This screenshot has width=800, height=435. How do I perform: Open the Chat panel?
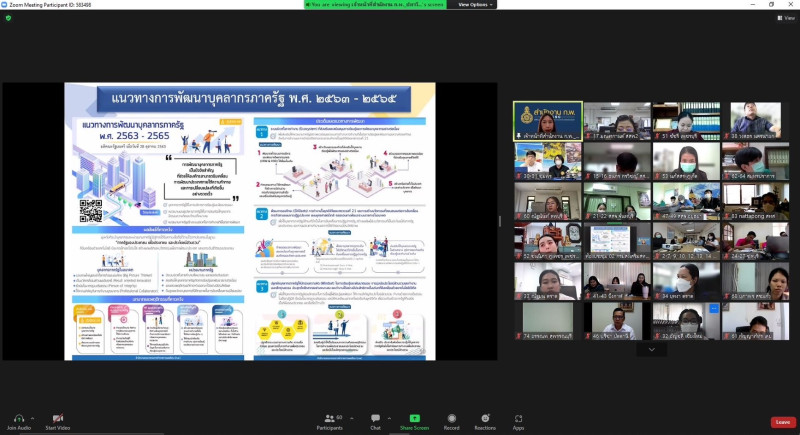tap(376, 422)
